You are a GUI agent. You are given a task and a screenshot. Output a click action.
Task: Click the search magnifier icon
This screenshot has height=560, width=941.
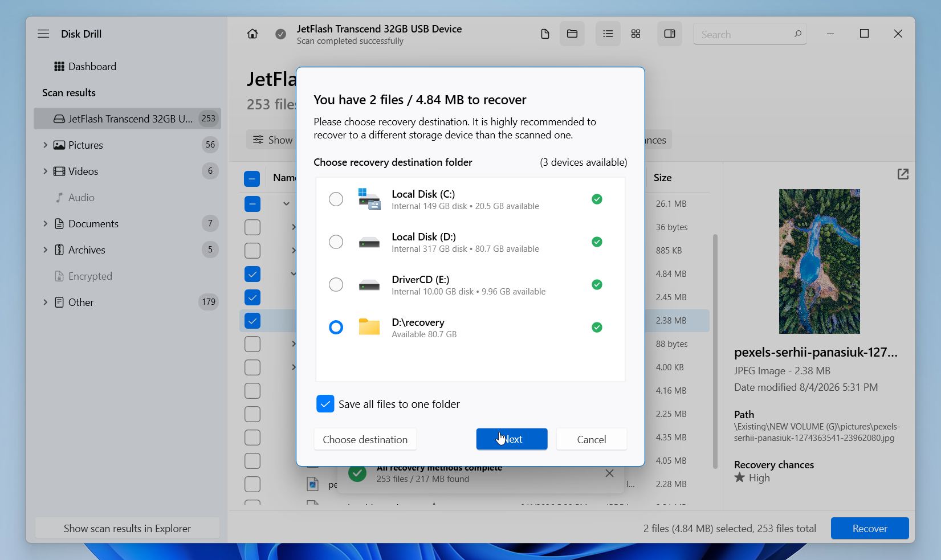(x=797, y=34)
